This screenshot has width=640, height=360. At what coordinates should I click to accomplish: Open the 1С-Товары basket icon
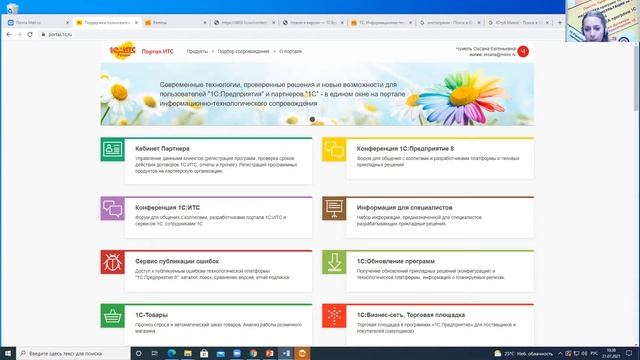pos(112,316)
